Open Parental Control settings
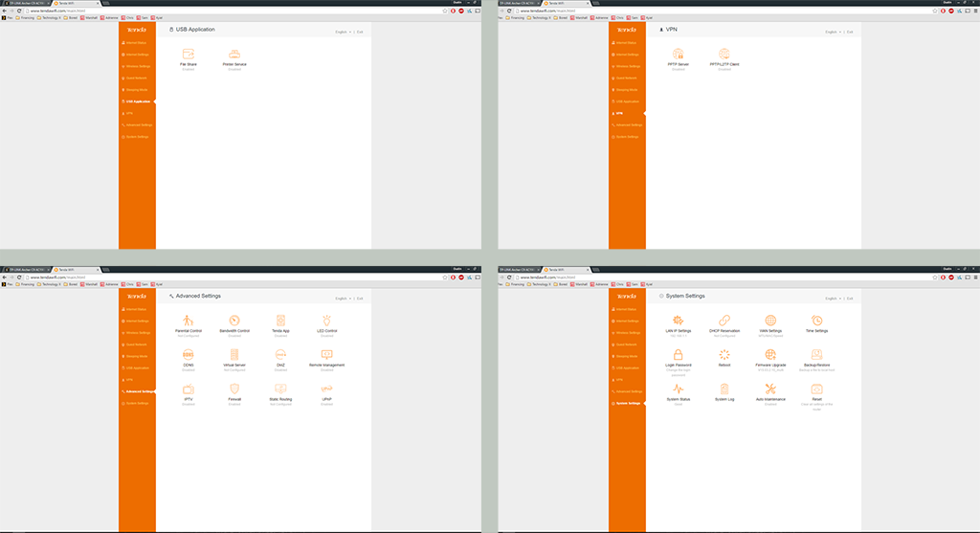 189,321
